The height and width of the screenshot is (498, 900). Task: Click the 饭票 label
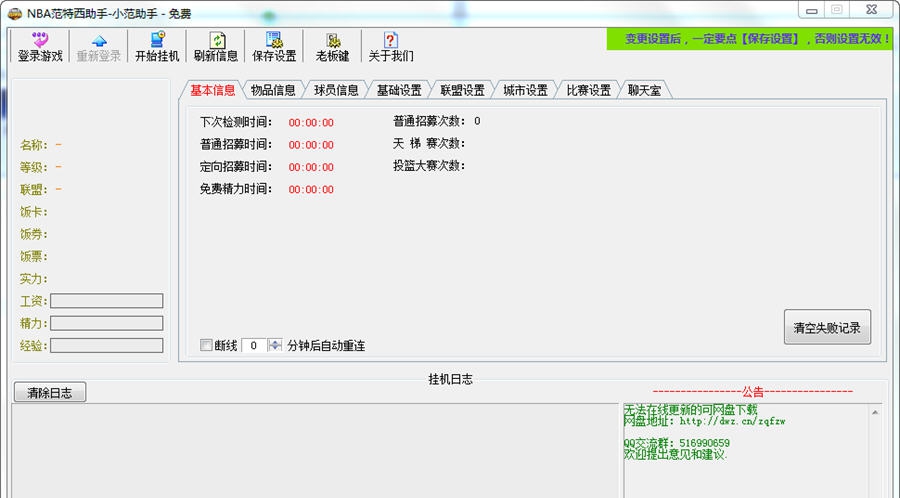click(34, 256)
